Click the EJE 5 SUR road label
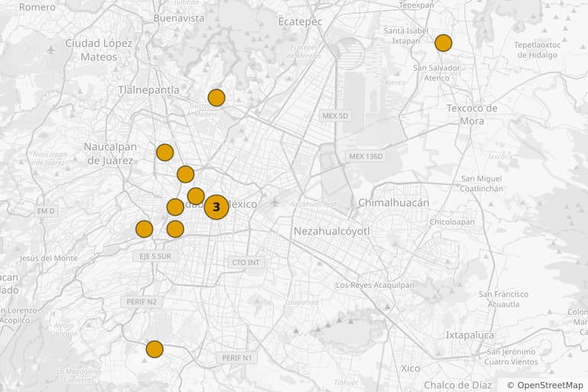This screenshot has width=588, height=392. point(155,256)
